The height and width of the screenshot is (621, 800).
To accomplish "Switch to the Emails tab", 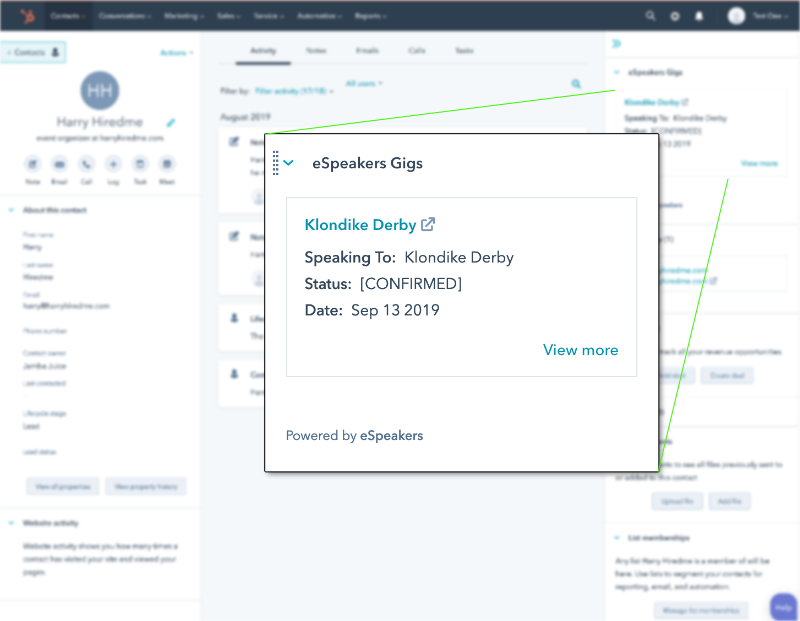I will 367,51.
